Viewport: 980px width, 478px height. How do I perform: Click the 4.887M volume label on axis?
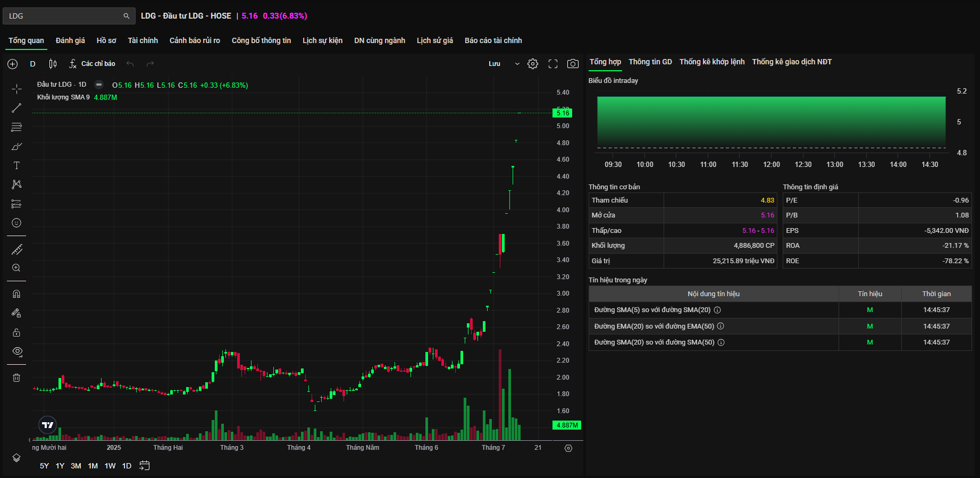pos(567,425)
